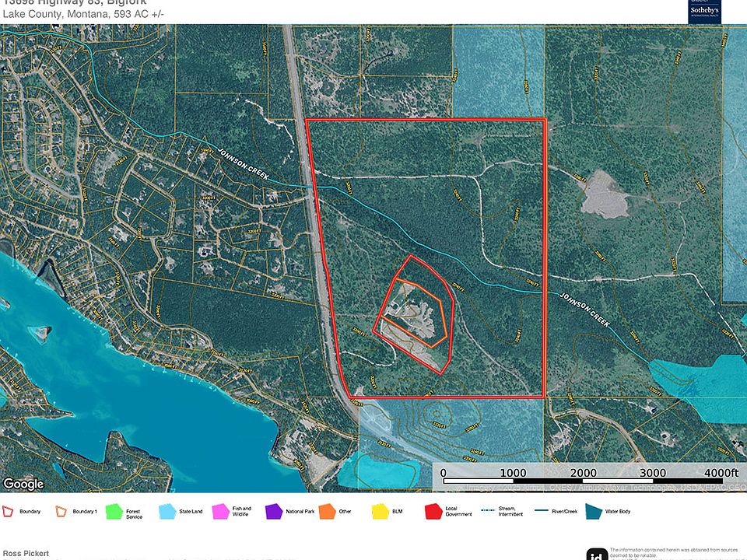Image resolution: width=747 pixels, height=560 pixels.
Task: Click the map scale bar
Action: coord(587,473)
